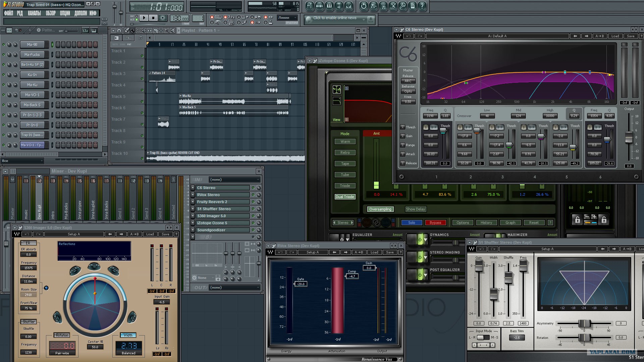Open the audio editor scissors icon
The width and height of the screenshot is (644, 362).
tap(393, 6)
